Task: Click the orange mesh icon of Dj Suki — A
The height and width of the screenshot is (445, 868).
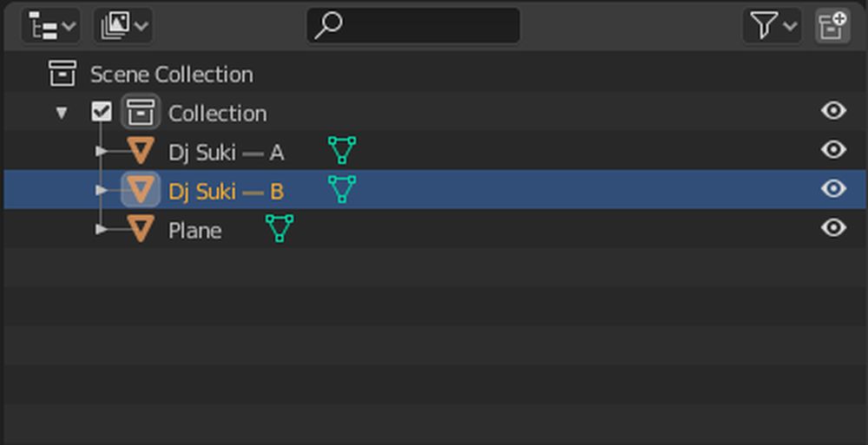Action: [141, 151]
